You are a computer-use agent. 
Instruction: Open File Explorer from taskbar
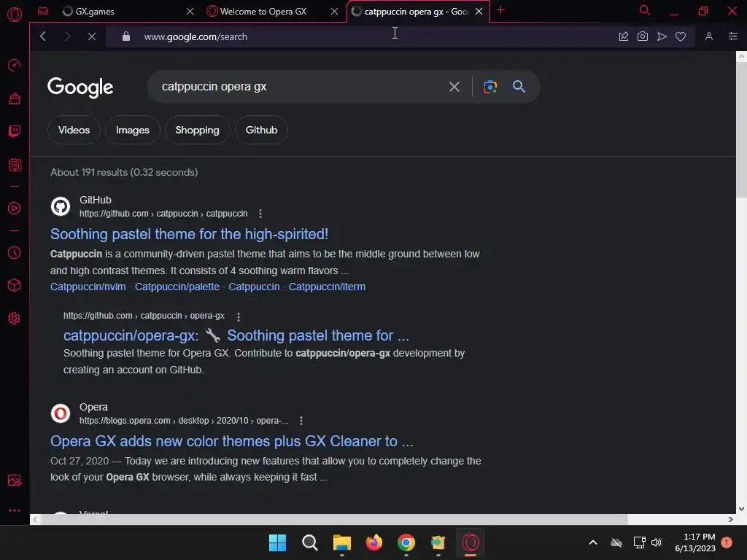coord(341,542)
